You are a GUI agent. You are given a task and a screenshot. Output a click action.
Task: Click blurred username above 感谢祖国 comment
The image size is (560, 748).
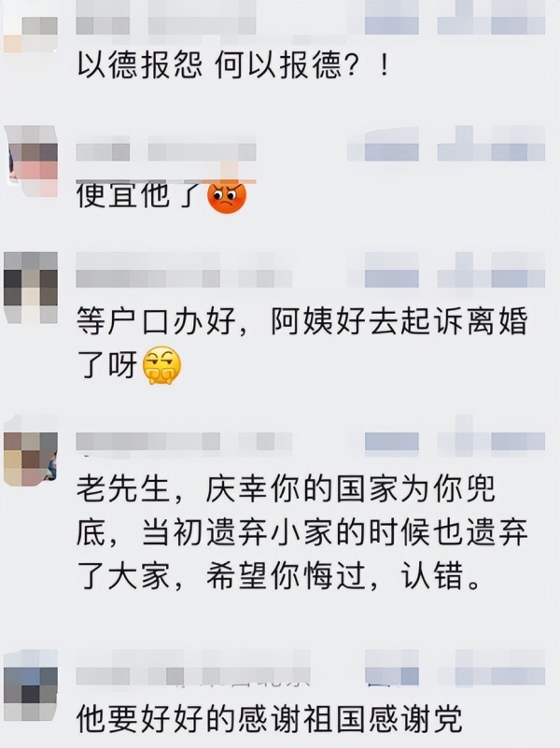point(193,676)
